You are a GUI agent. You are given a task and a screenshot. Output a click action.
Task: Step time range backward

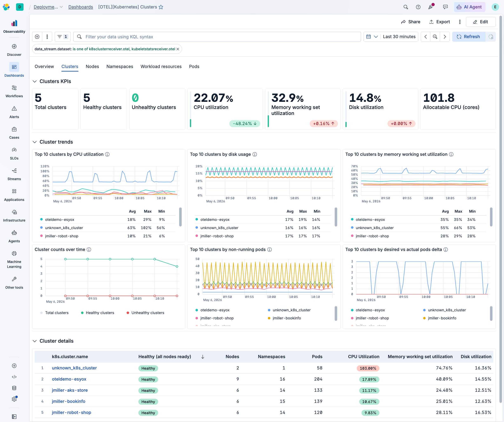(x=425, y=37)
